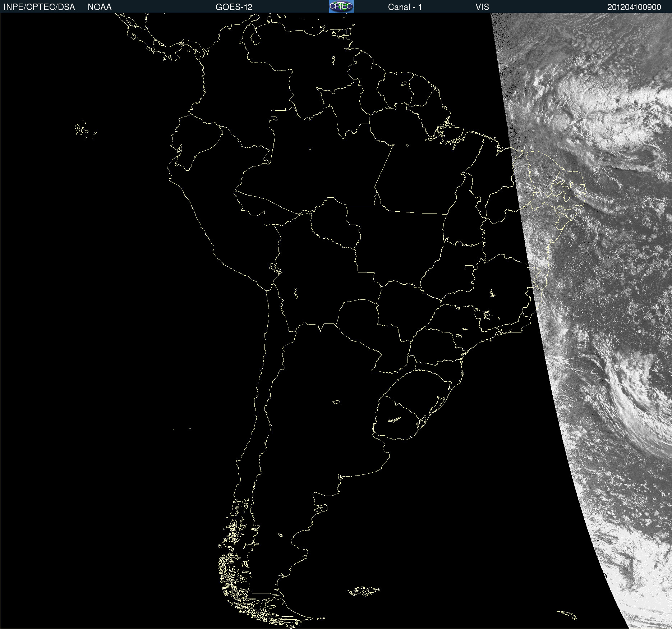
Task: Click the Canal - 1 label
Action: tap(405, 7)
